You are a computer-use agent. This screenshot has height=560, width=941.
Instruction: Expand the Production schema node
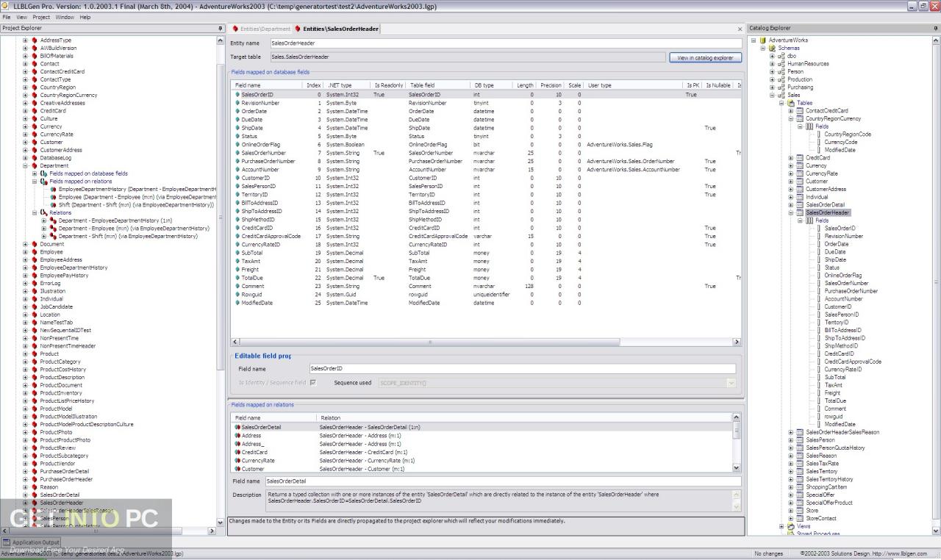pyautogui.click(x=773, y=79)
